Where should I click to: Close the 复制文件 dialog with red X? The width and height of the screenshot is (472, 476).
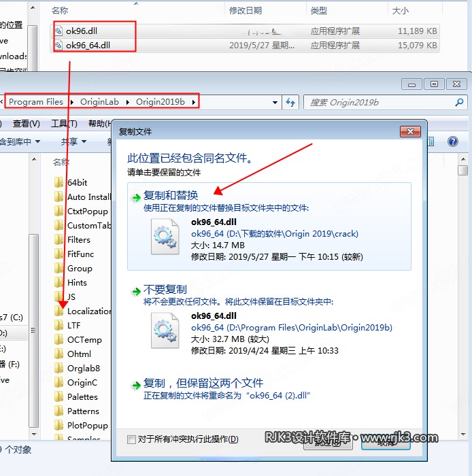(x=410, y=131)
